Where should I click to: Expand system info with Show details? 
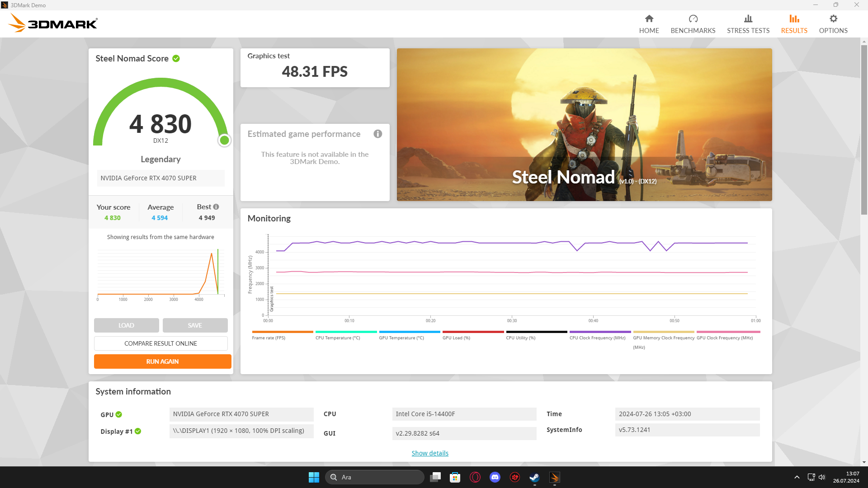pyautogui.click(x=429, y=453)
